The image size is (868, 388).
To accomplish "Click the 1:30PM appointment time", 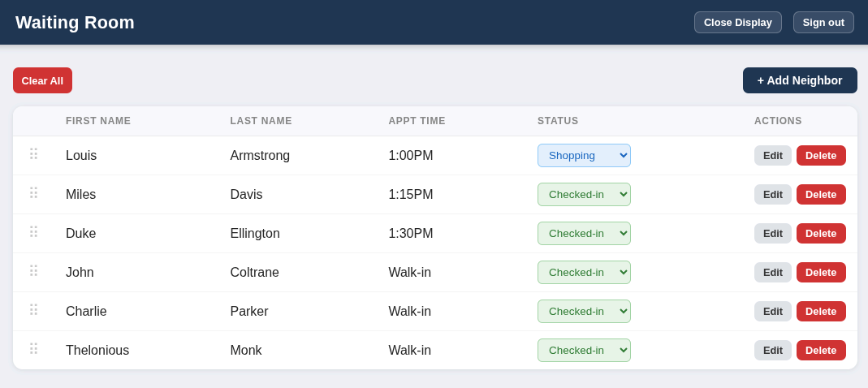I will click(411, 234).
